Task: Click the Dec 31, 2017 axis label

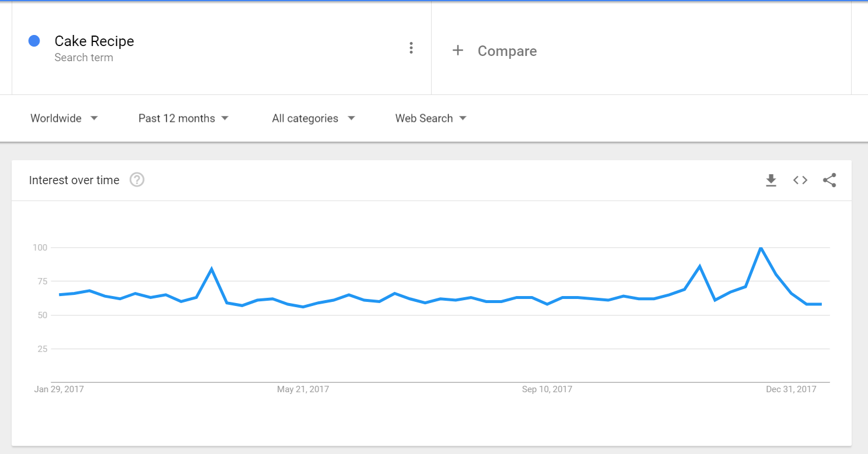Action: point(791,389)
